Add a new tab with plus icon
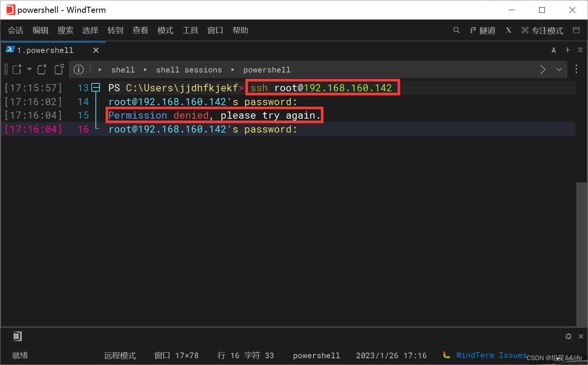This screenshot has width=588, height=365. [568, 50]
